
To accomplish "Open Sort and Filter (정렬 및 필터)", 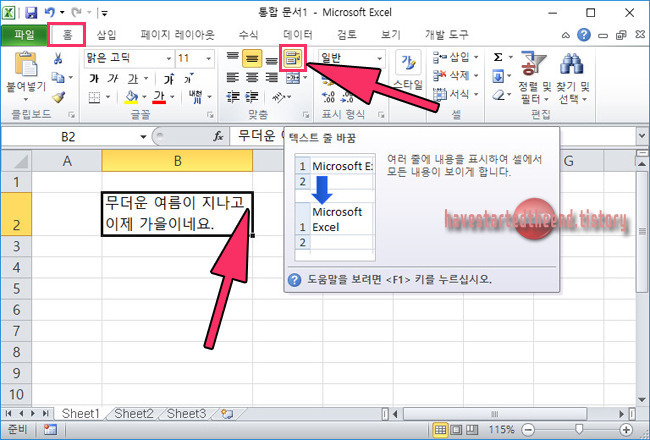I will point(534,77).
